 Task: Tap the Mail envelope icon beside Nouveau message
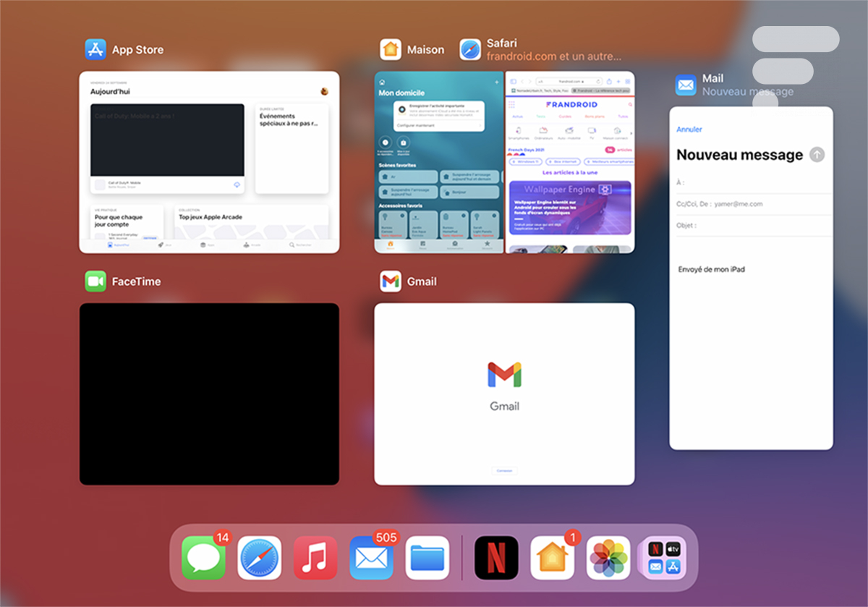click(686, 85)
